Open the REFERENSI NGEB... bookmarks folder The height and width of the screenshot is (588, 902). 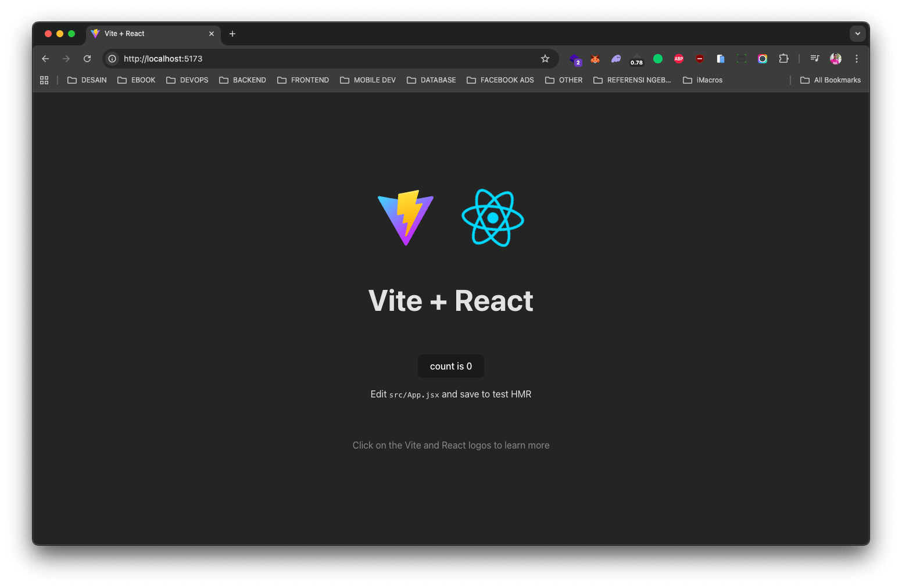632,80
